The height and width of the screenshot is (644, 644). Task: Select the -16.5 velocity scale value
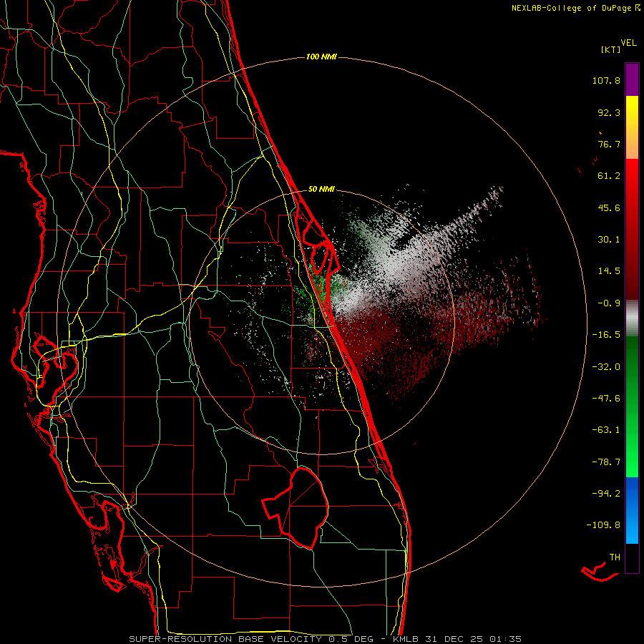point(606,335)
